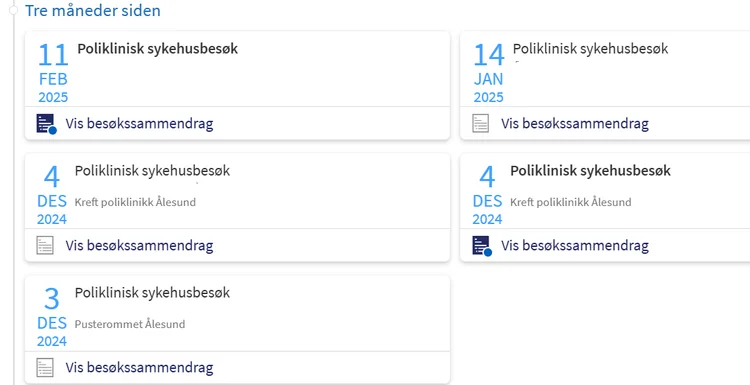Click Pusterommet Ålesund department label
The width and height of the screenshot is (750, 385).
pyautogui.click(x=130, y=324)
